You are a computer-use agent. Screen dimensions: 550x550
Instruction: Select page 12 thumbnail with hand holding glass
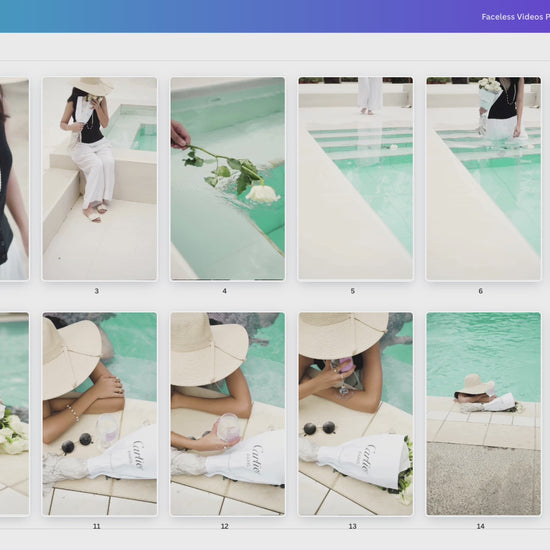[228, 414]
